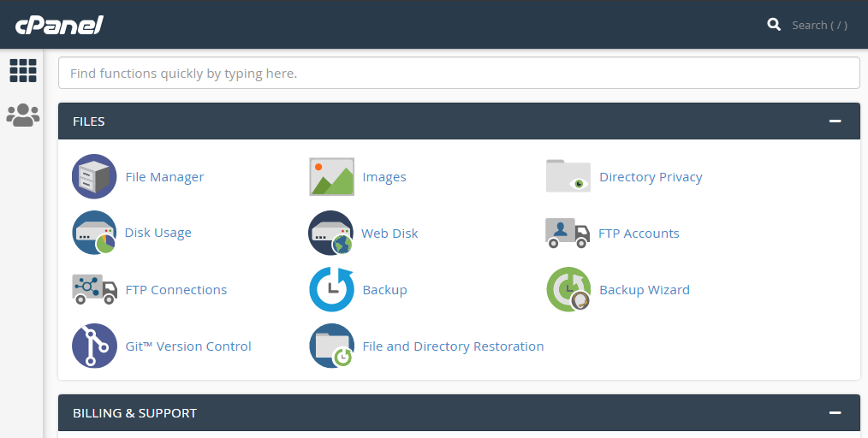Open the FTP Connections truck icon
This screenshot has width=868, height=438.
tap(95, 289)
